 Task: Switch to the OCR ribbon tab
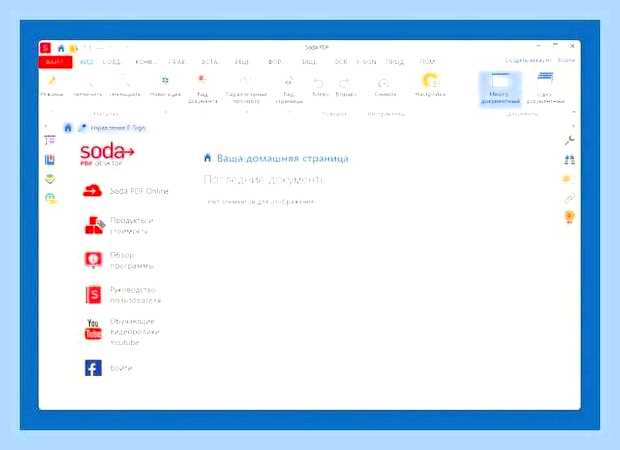[x=340, y=61]
